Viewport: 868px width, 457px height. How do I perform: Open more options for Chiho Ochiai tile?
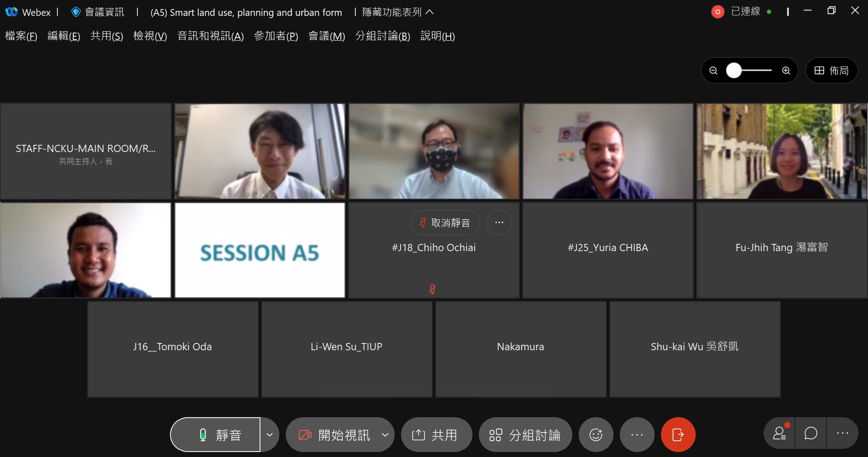[x=499, y=223]
